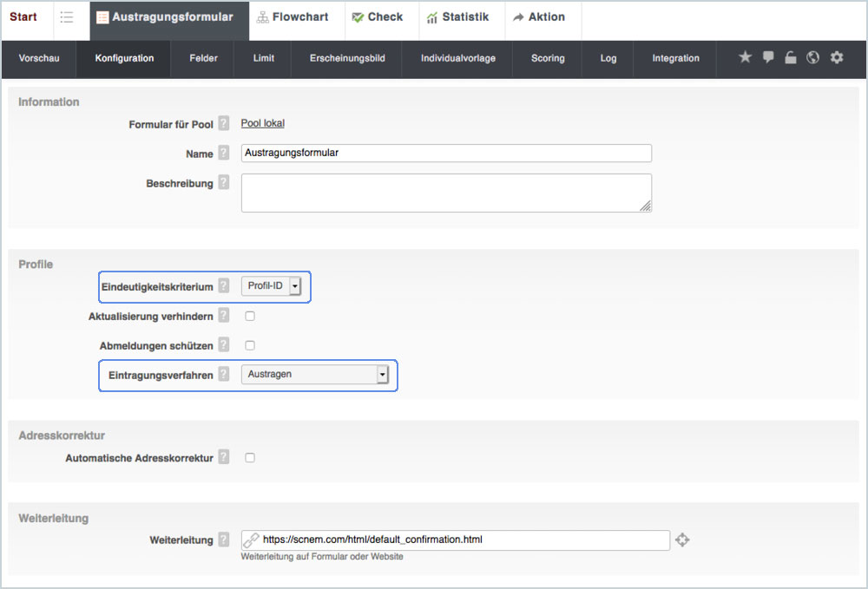Click the star favorites icon
The image size is (868, 589).
(745, 57)
